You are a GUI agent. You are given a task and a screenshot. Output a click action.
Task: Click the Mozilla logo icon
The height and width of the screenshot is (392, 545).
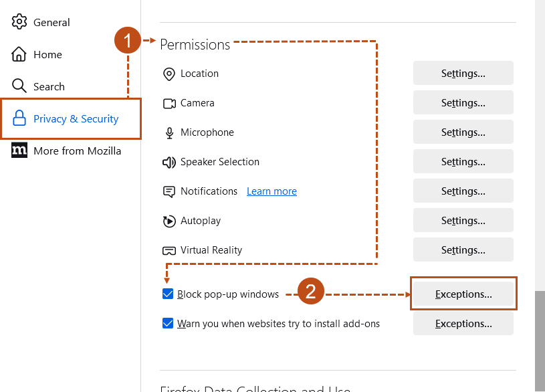(19, 151)
